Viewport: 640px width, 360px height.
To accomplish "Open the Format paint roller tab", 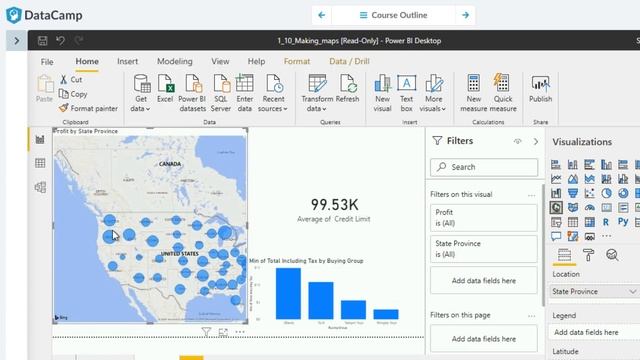I will 588,255.
